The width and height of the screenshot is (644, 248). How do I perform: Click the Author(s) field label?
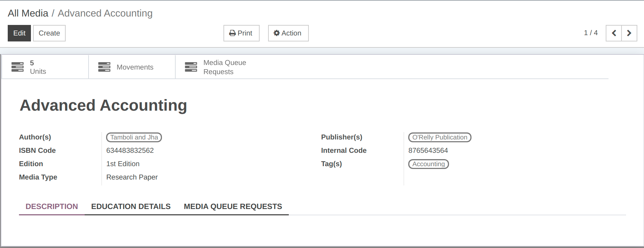(x=35, y=137)
